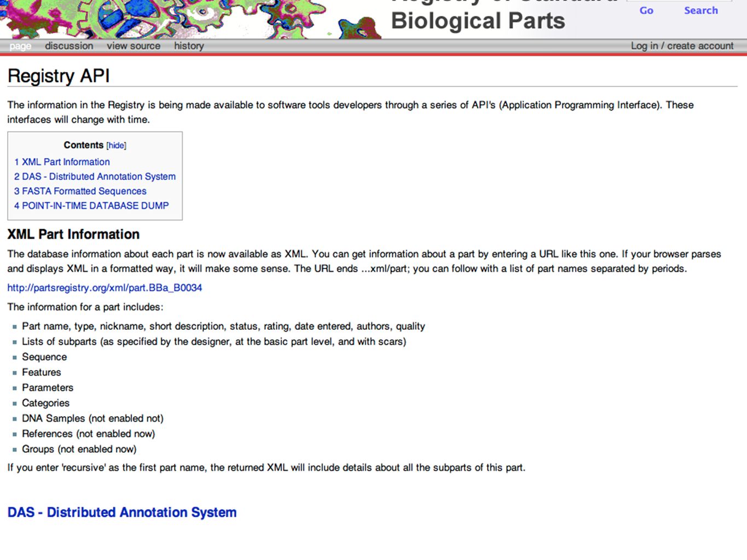Click Log in / create account link
This screenshot has width=747, height=560.
click(682, 46)
